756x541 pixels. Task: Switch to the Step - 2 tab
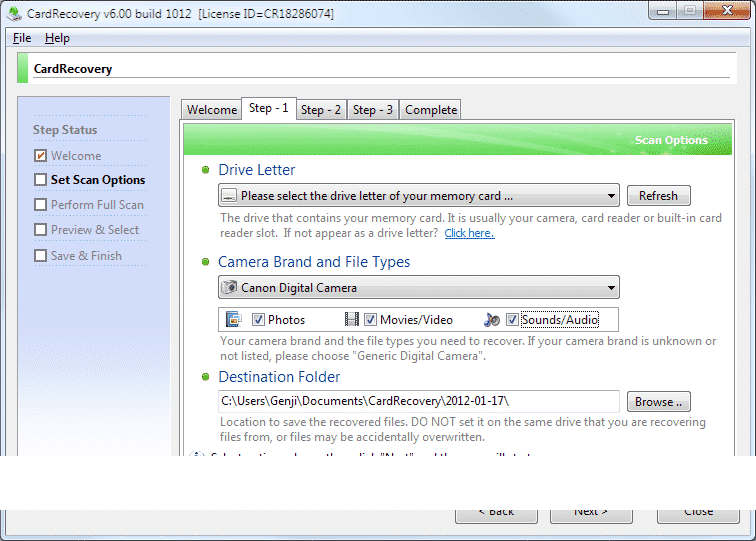point(321,110)
